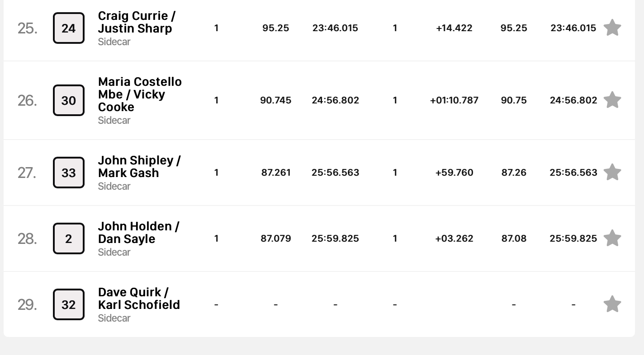This screenshot has width=644, height=355.
Task: View John Shipley / Mark Gash details
Action: [x=139, y=167]
